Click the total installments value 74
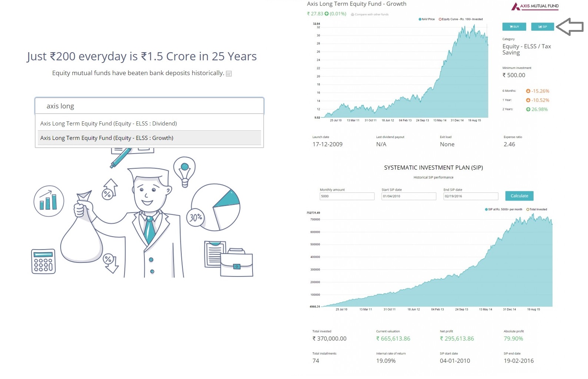Image resolution: width=588 pixels, height=379 pixels. click(315, 361)
